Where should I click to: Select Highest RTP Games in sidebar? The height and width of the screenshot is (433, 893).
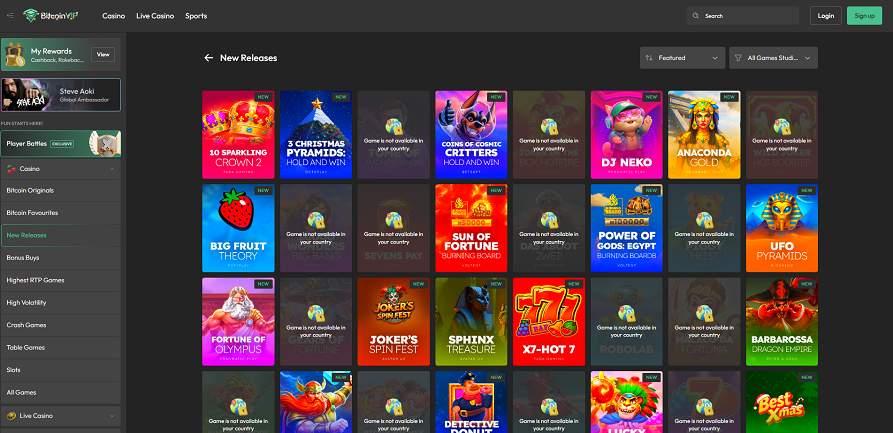(60, 280)
